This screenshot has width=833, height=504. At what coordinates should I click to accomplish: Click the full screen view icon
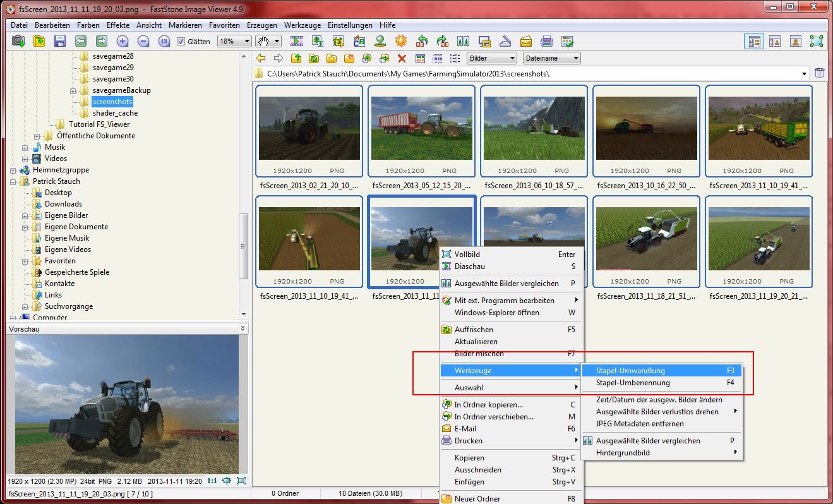coord(817,41)
